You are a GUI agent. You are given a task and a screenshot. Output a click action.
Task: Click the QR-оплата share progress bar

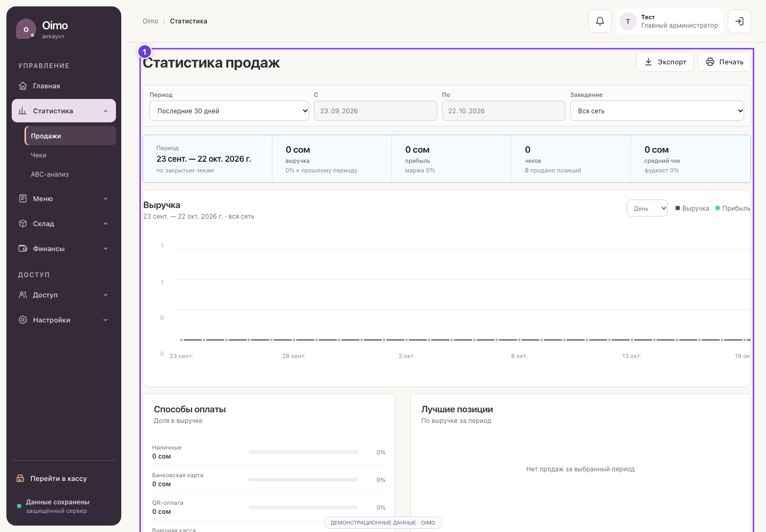(303, 508)
